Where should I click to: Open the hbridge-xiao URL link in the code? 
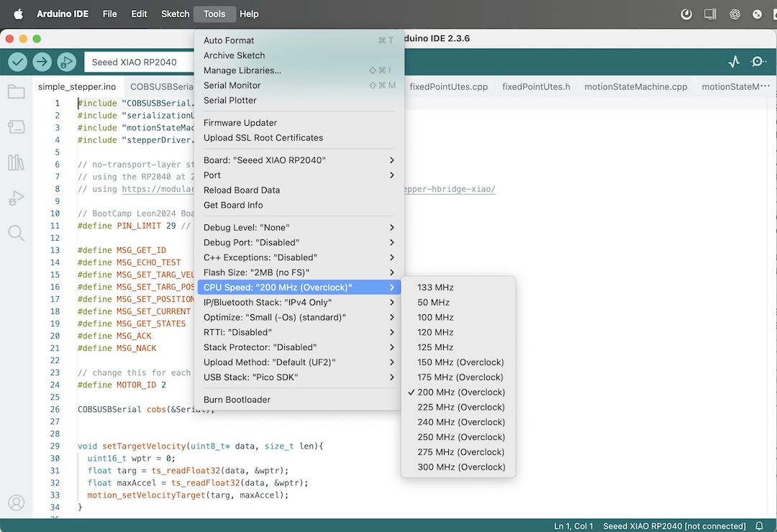[450, 189]
